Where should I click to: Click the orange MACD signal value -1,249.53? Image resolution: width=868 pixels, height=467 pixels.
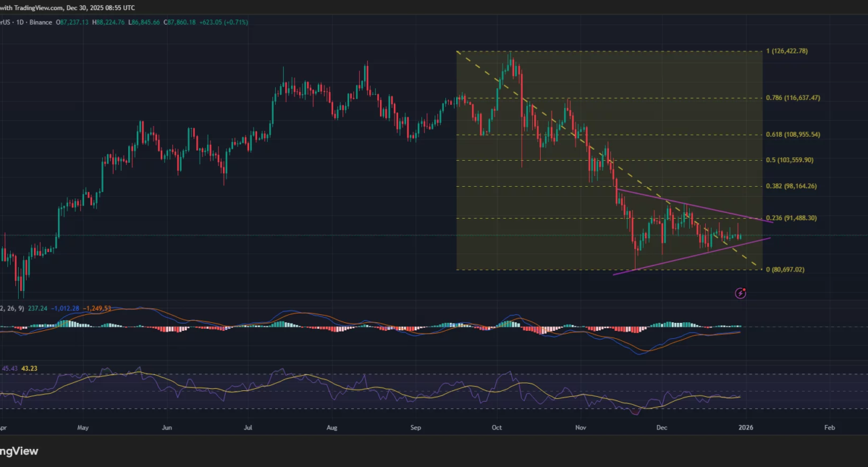click(97, 308)
